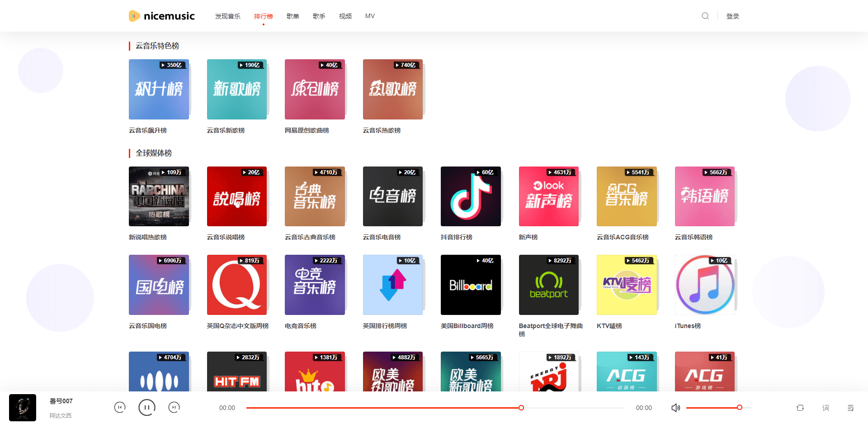Switch to the 排行榜 menu tab
This screenshot has height=424, width=868.
tap(264, 15)
